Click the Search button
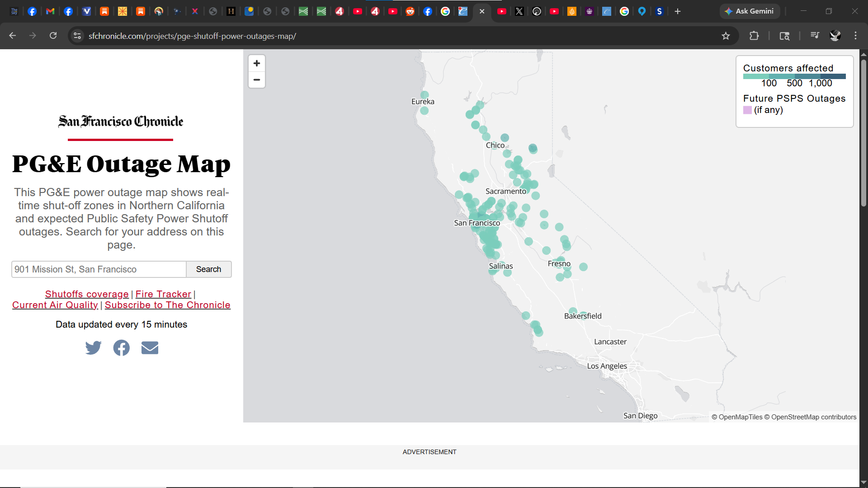 pyautogui.click(x=209, y=269)
